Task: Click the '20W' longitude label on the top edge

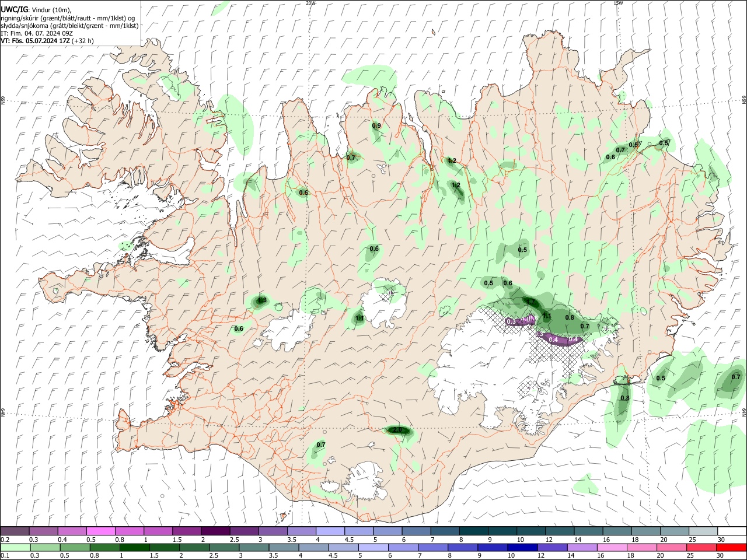Action: point(310,3)
